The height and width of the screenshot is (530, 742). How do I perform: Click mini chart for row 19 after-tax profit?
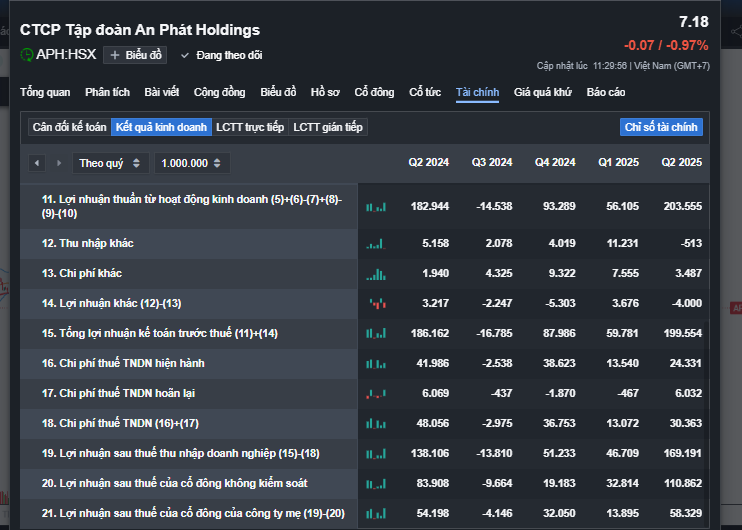[376, 453]
